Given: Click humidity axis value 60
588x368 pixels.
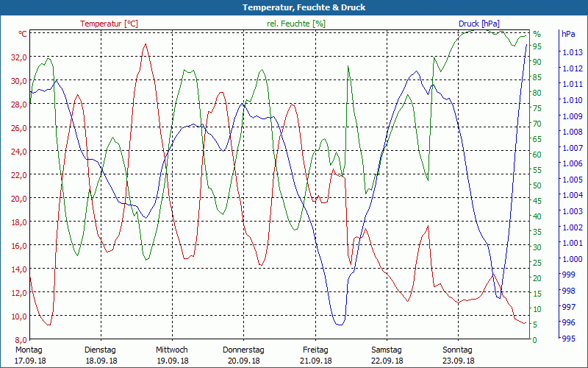Looking at the screenshot, I should pyautogui.click(x=537, y=155).
